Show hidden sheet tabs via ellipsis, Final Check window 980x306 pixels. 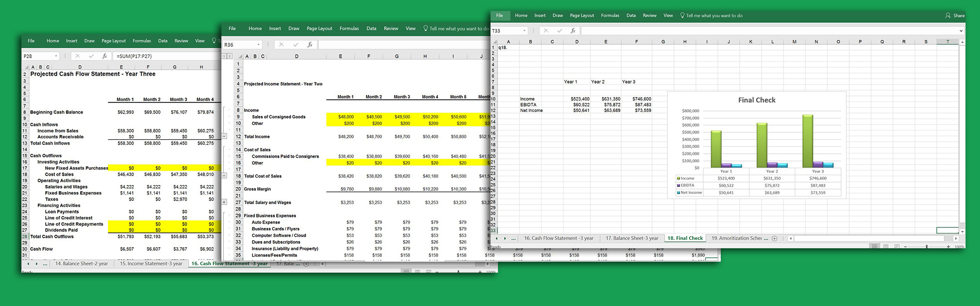pos(513,239)
